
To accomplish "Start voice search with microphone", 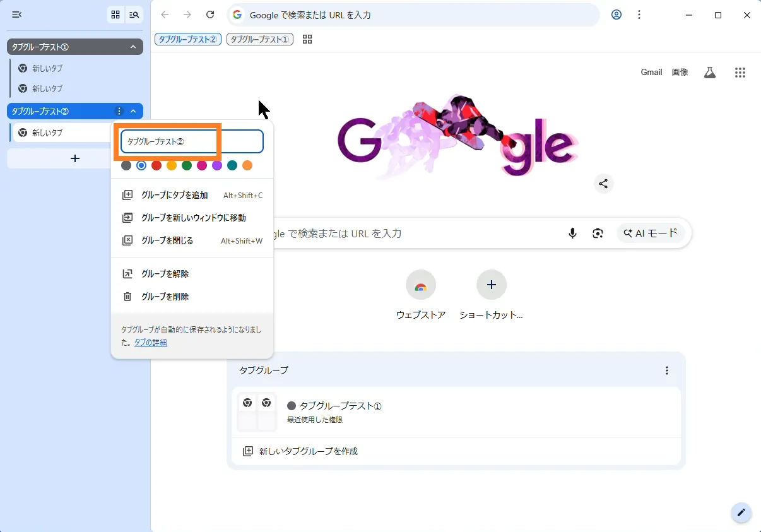I will pyautogui.click(x=572, y=233).
